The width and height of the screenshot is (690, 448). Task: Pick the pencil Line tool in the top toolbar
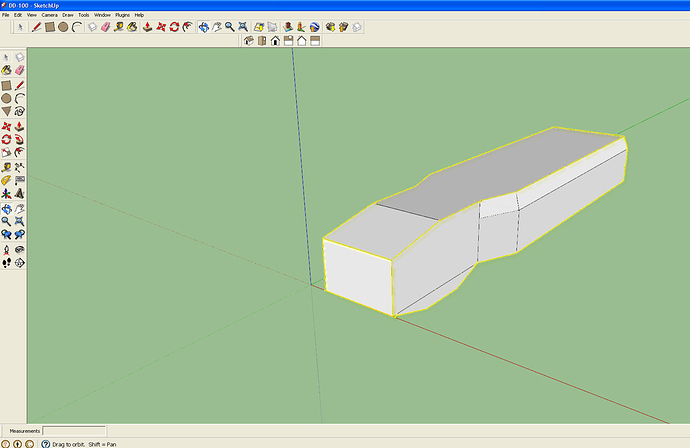tap(36, 27)
